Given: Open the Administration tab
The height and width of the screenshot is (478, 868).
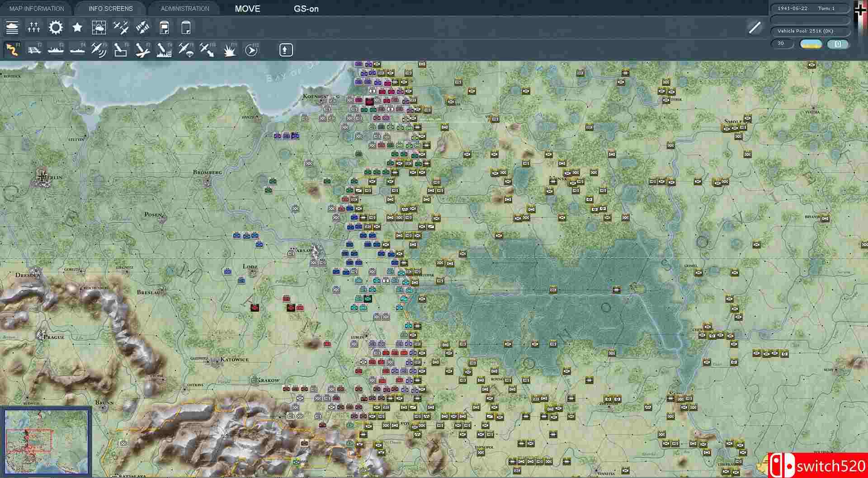Looking at the screenshot, I should (x=185, y=9).
